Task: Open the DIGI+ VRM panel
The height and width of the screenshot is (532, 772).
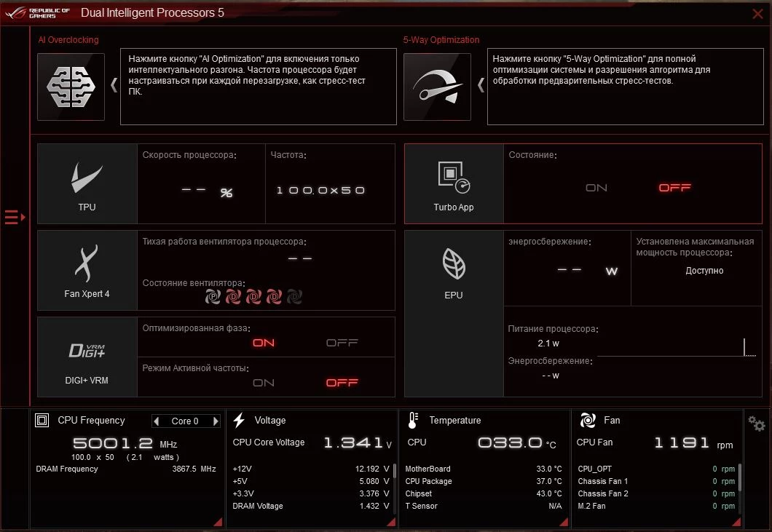Action: (x=87, y=357)
